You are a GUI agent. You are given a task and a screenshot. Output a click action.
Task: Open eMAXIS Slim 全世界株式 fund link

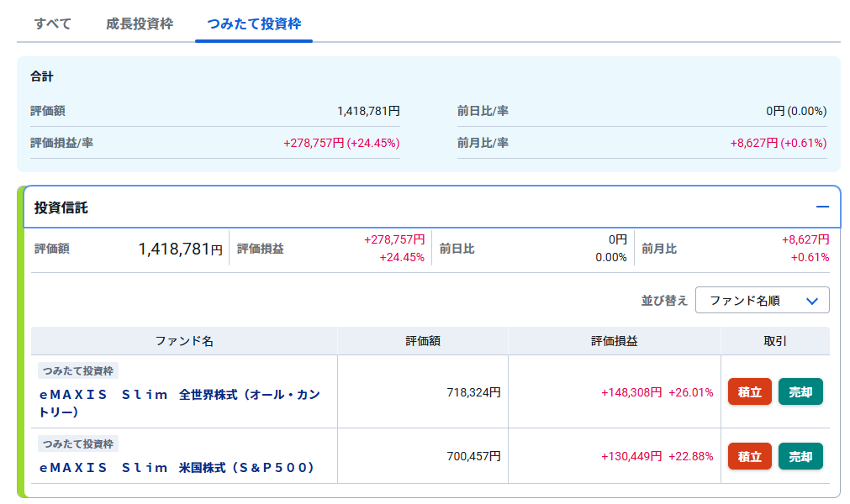click(x=179, y=402)
